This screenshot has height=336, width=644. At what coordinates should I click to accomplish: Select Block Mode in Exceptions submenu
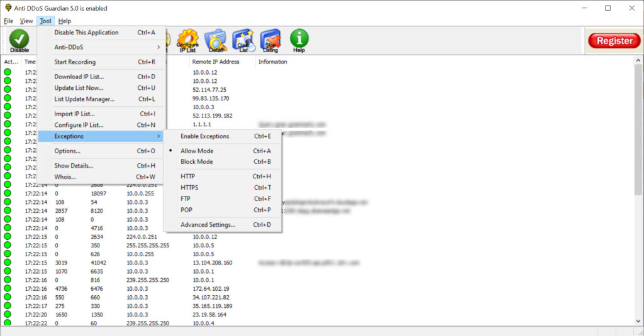click(197, 161)
